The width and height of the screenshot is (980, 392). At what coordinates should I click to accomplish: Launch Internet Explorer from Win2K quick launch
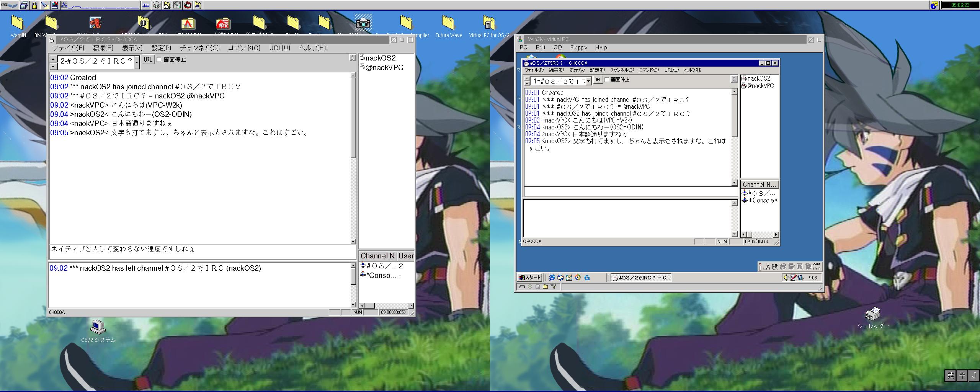click(x=552, y=278)
